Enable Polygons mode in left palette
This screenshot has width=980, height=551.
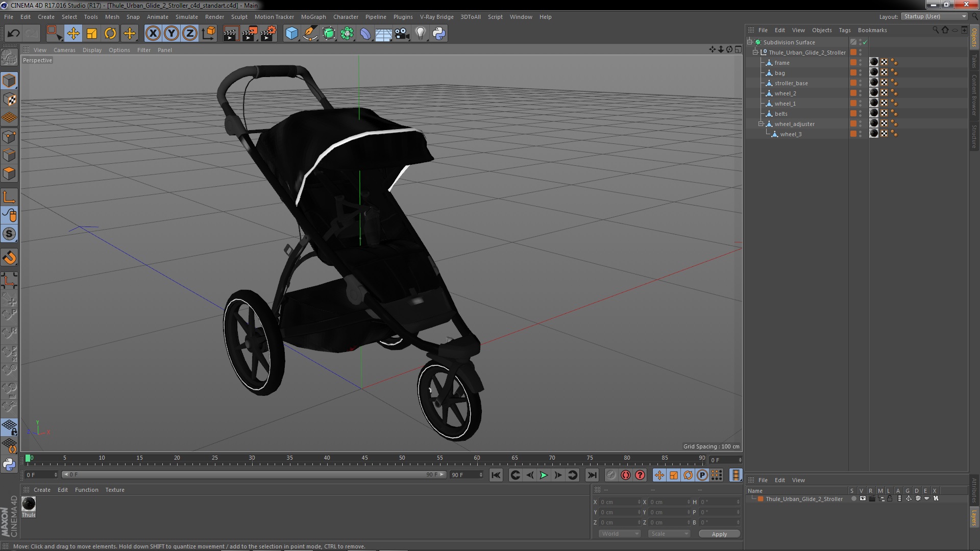[9, 173]
